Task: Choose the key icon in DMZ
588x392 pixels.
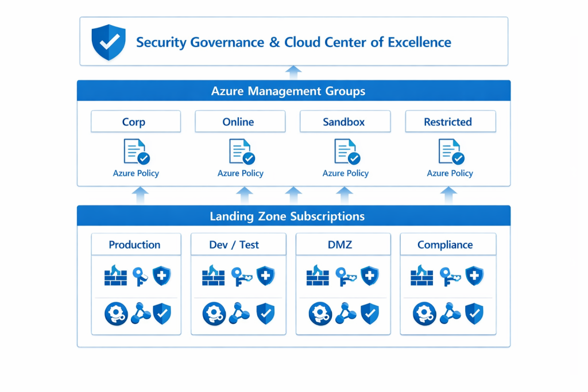Action: (345, 277)
